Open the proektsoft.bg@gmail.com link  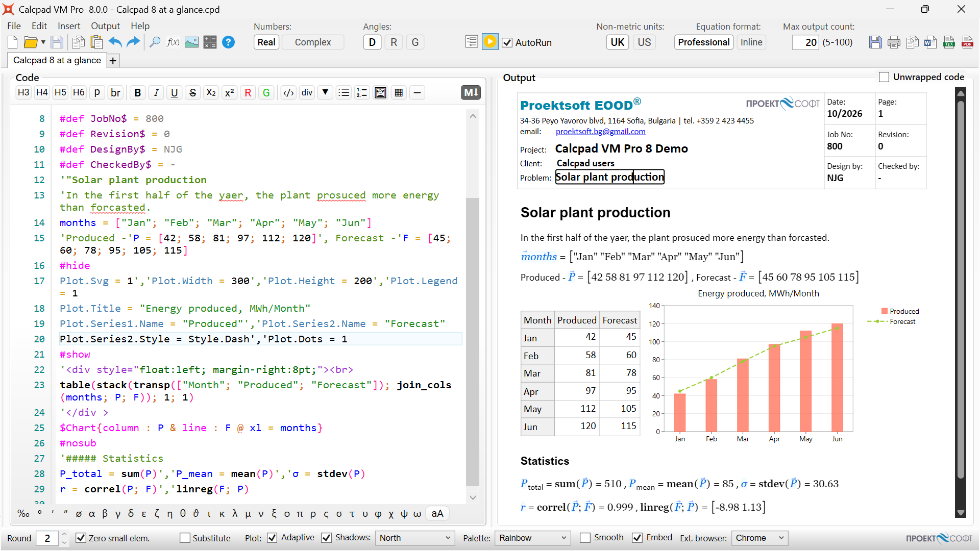(x=600, y=132)
